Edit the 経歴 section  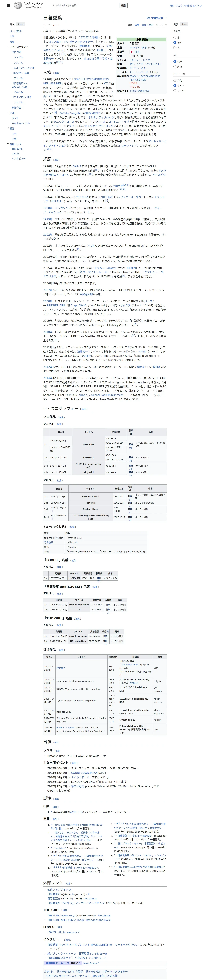coord(57,160)
